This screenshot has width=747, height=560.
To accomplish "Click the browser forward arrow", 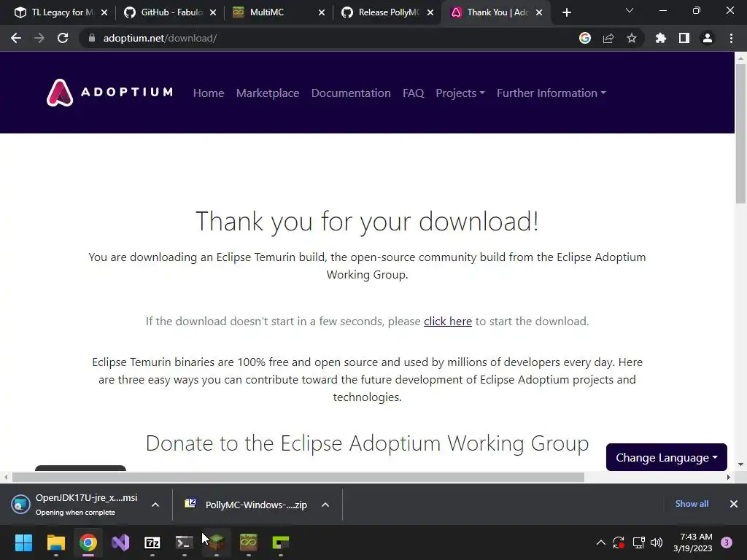I will [39, 38].
